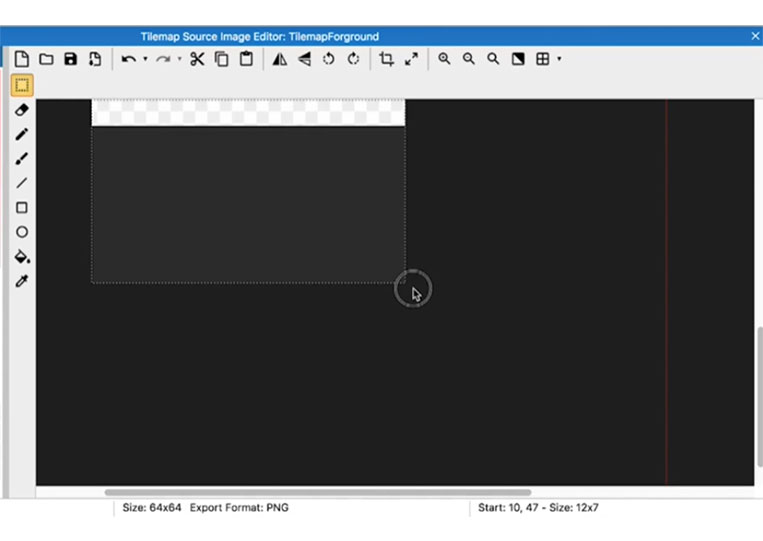Select the Line tool
Image resolution: width=763 pixels, height=541 pixels.
22,183
